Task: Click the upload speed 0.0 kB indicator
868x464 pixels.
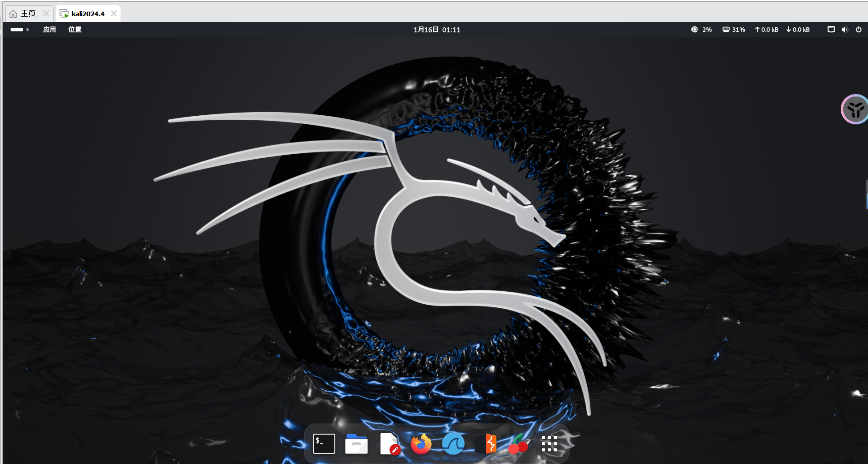Action: [x=767, y=29]
